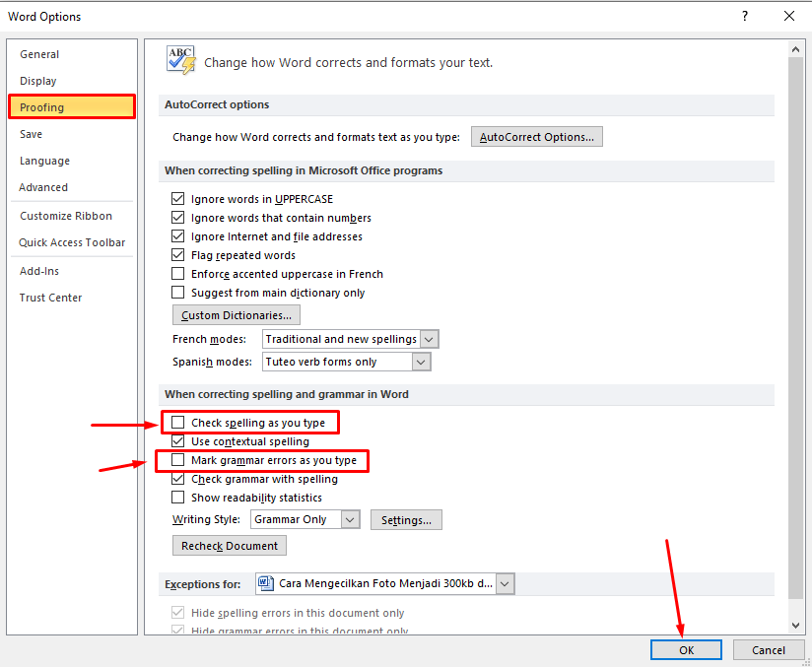Viewport: 812px width, 667px height.
Task: Click the Help question mark icon
Action: click(745, 16)
